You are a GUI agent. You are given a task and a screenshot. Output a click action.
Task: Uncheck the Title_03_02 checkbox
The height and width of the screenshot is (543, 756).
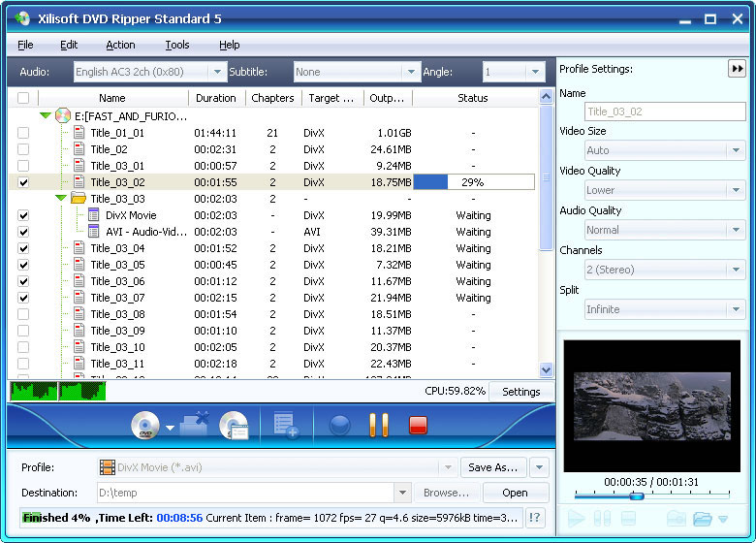[23, 182]
